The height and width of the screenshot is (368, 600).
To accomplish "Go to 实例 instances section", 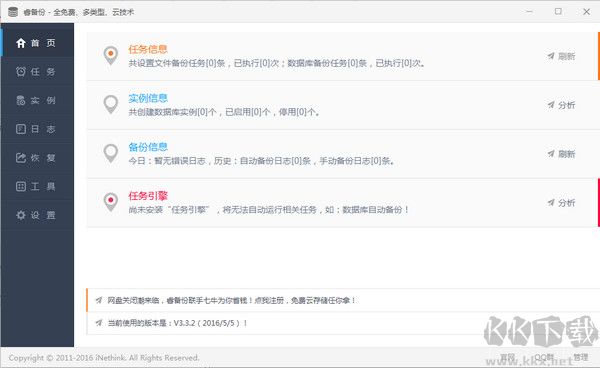I will click(37, 100).
